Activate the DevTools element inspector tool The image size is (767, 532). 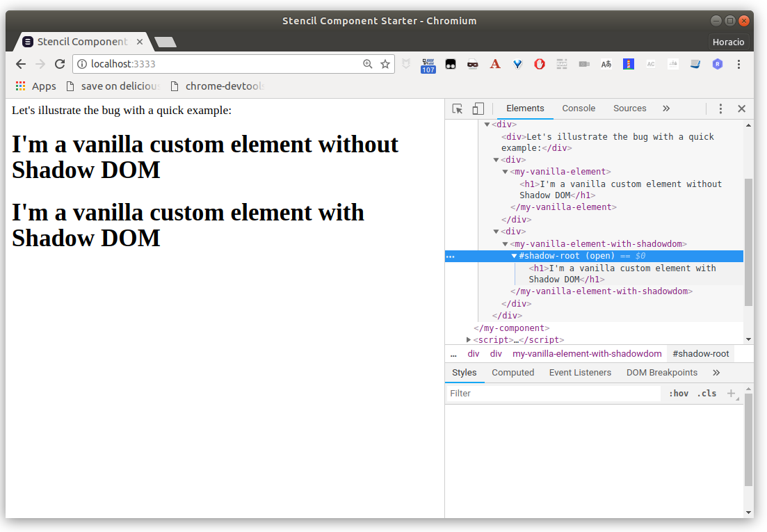click(x=458, y=108)
